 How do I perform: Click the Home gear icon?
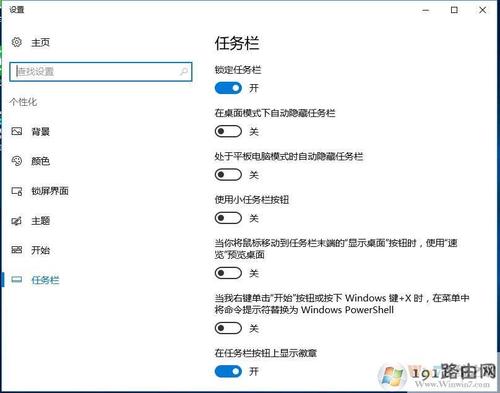tap(17, 42)
